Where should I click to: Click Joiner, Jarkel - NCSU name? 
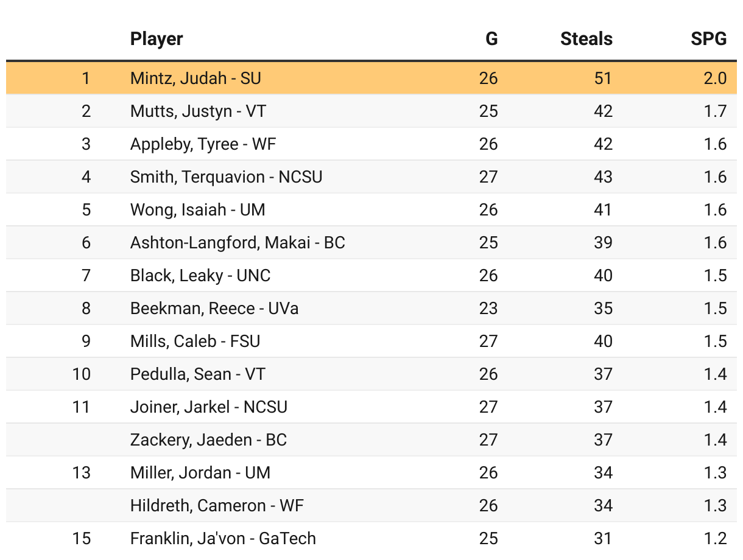coord(209,407)
